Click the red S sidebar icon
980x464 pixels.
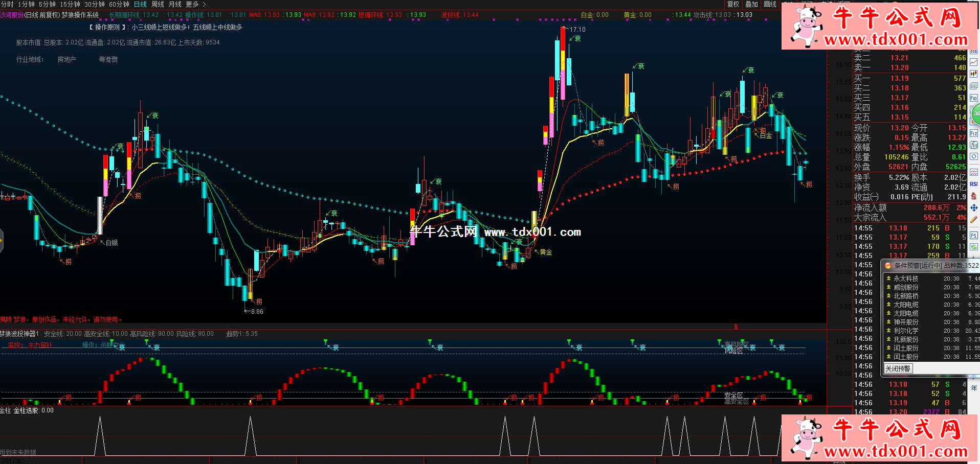click(974, 196)
